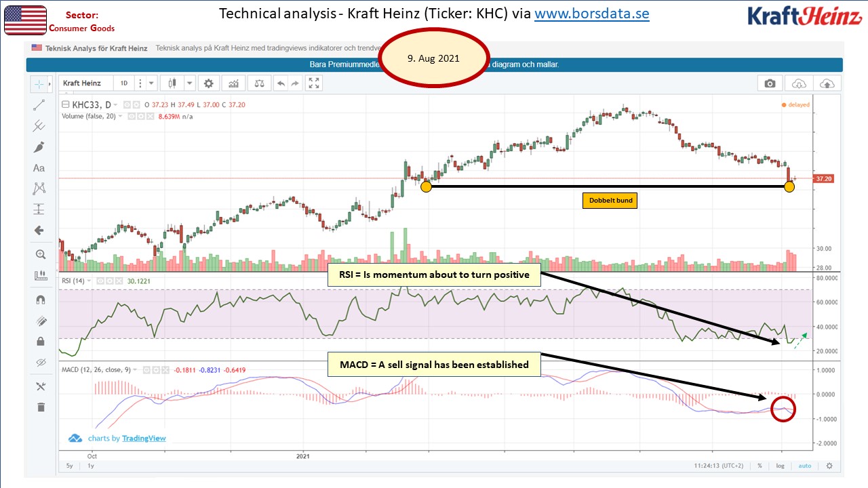Remove the RSI indicator with its X
868x488 pixels.
(x=118, y=281)
